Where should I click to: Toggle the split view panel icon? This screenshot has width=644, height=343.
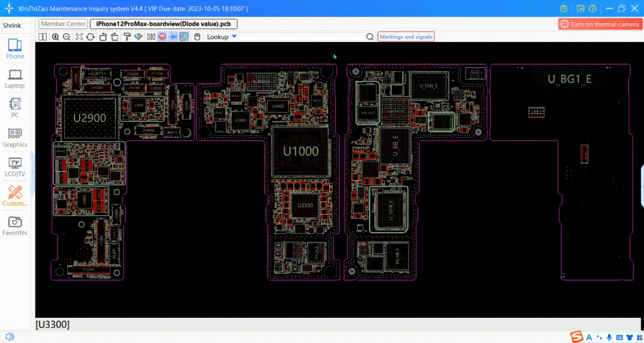tap(43, 37)
